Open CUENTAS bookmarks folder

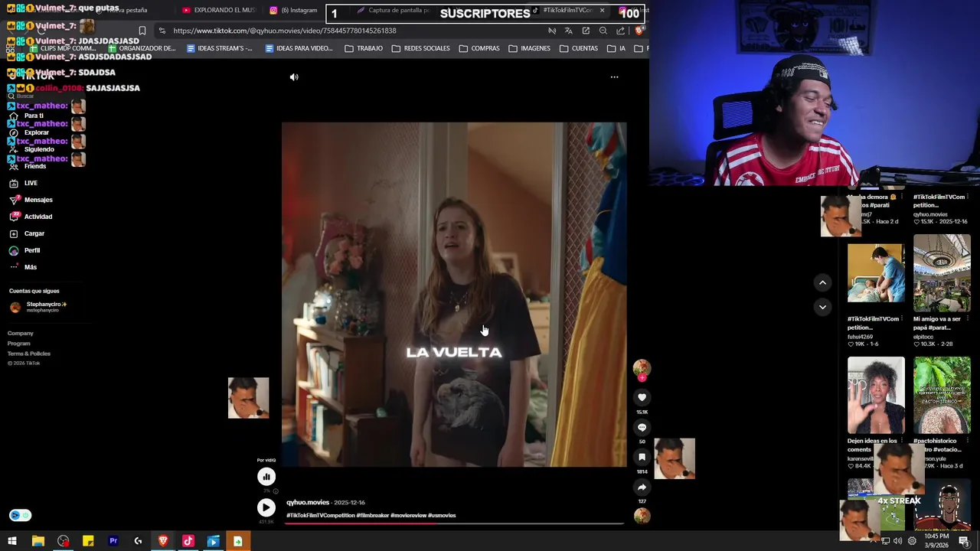click(x=578, y=48)
